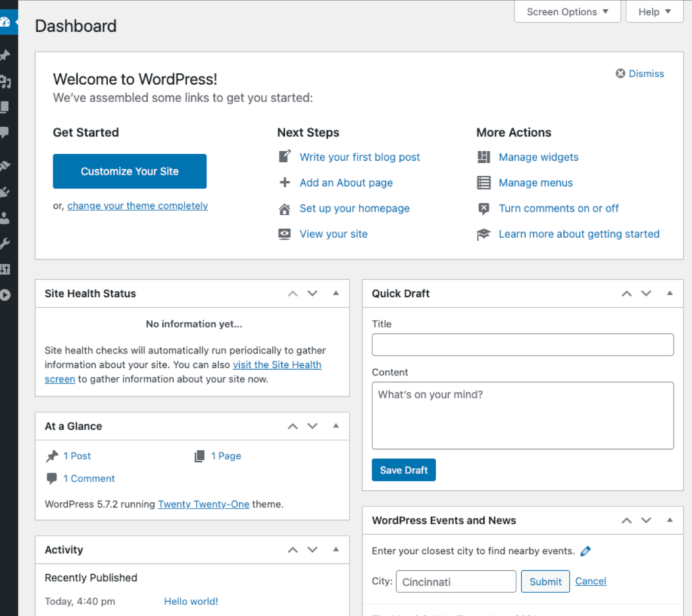Viewport: 692px width, 616px height.
Task: Open the Media icon in the sidebar
Action: [x=5, y=82]
